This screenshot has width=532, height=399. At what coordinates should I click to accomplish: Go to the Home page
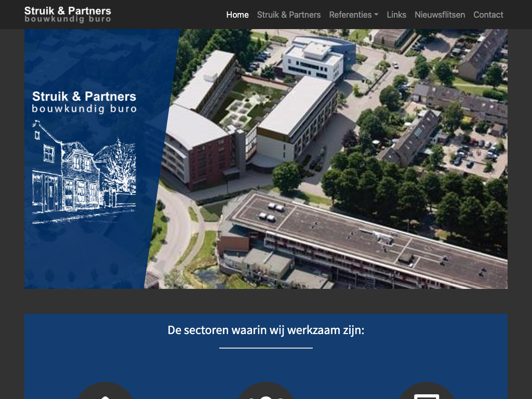[x=237, y=15]
